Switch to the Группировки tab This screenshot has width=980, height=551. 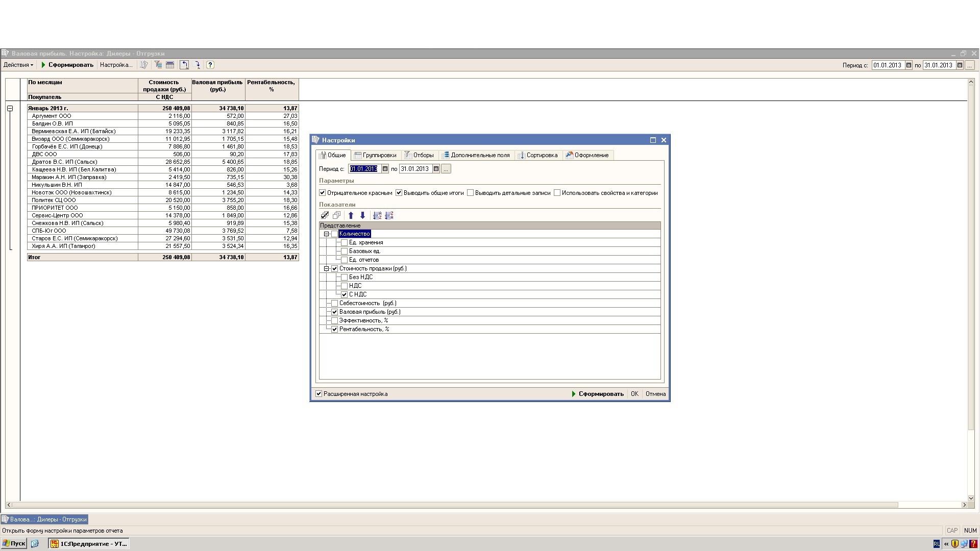coord(375,155)
